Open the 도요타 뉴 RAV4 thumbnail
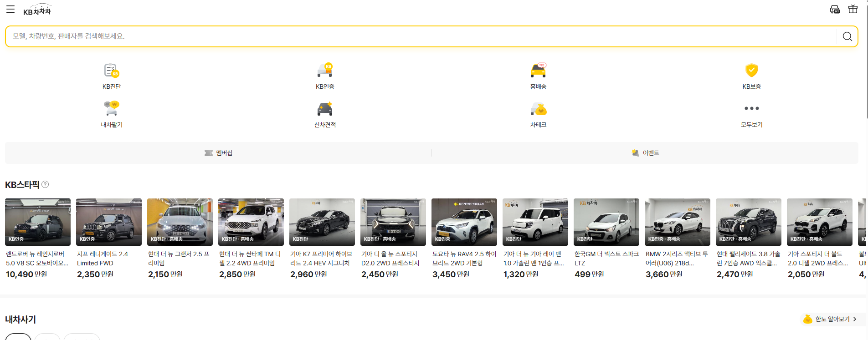This screenshot has width=868, height=340. [x=464, y=222]
